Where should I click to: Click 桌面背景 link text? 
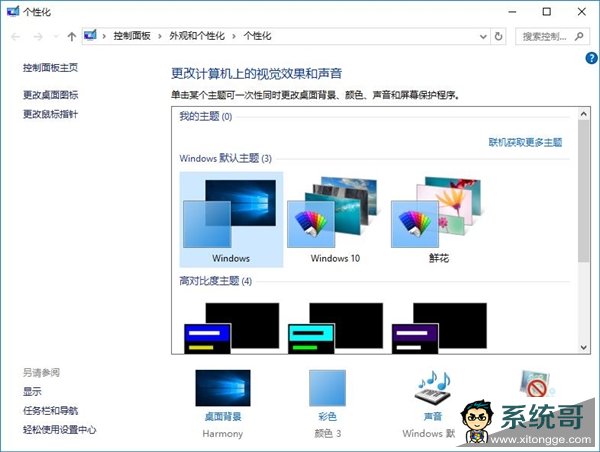(223, 416)
